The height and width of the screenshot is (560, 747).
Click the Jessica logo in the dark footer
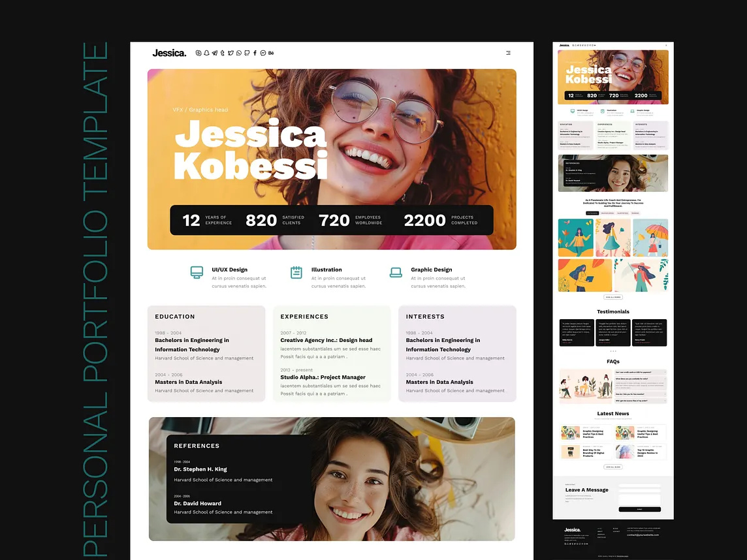pyautogui.click(x=573, y=529)
